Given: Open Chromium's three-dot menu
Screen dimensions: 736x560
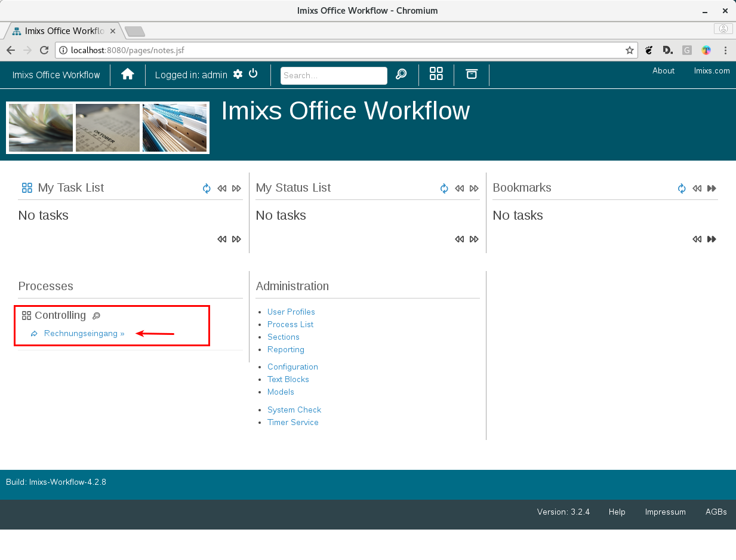Looking at the screenshot, I should coord(725,51).
